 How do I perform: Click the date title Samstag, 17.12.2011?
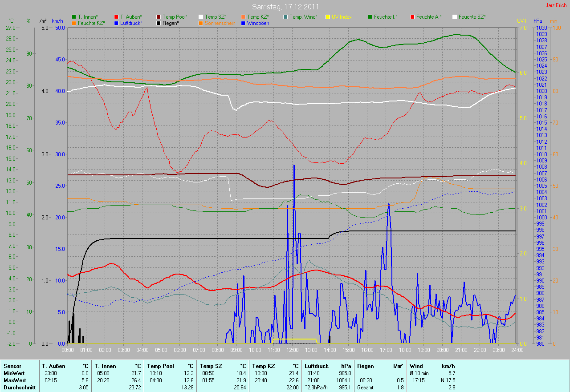[285, 7]
